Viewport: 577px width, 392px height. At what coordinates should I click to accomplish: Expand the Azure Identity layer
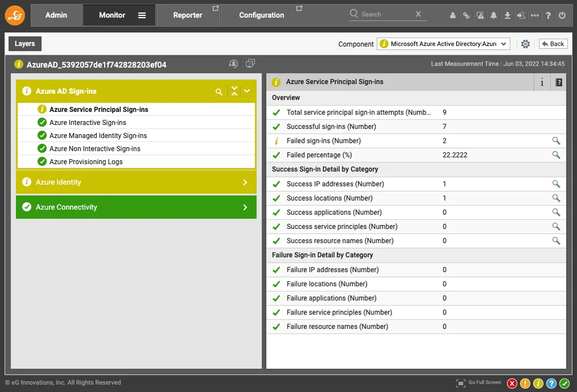coord(136,182)
